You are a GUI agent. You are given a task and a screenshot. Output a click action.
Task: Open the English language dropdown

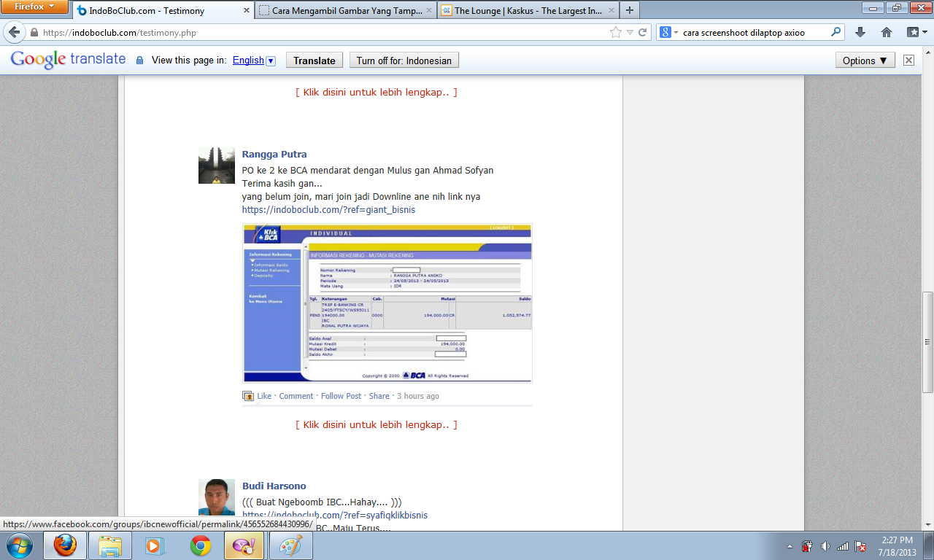(254, 61)
